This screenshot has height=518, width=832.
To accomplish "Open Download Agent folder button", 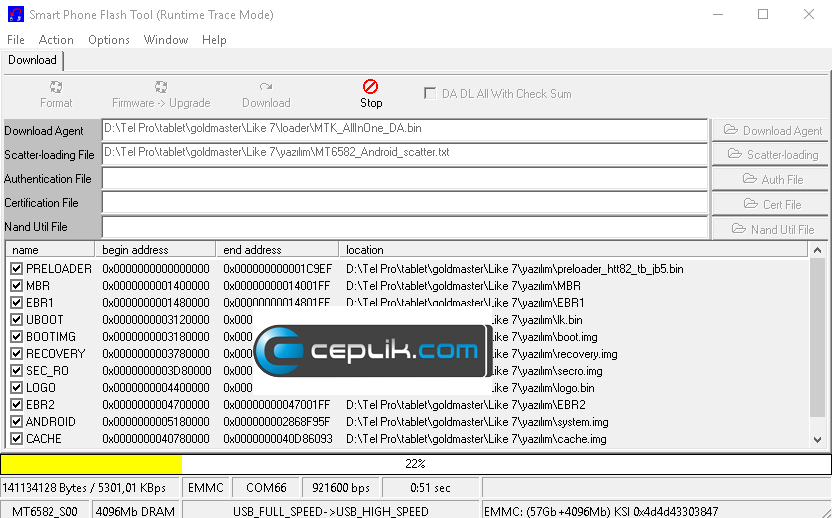I will [x=771, y=131].
